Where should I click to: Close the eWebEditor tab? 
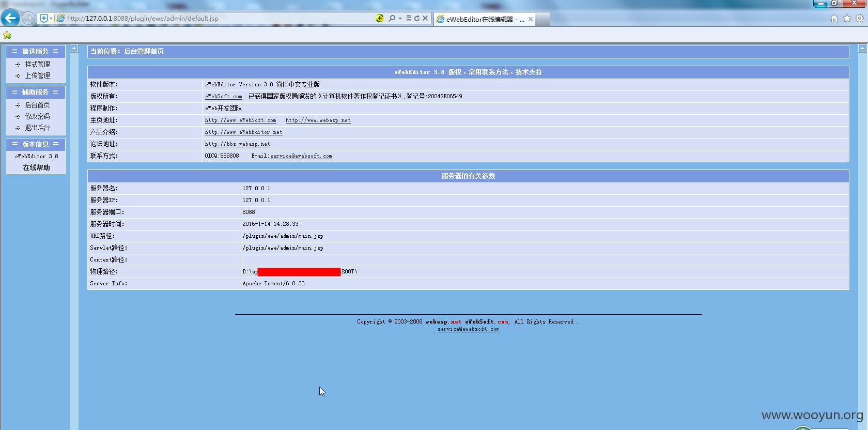click(x=530, y=19)
